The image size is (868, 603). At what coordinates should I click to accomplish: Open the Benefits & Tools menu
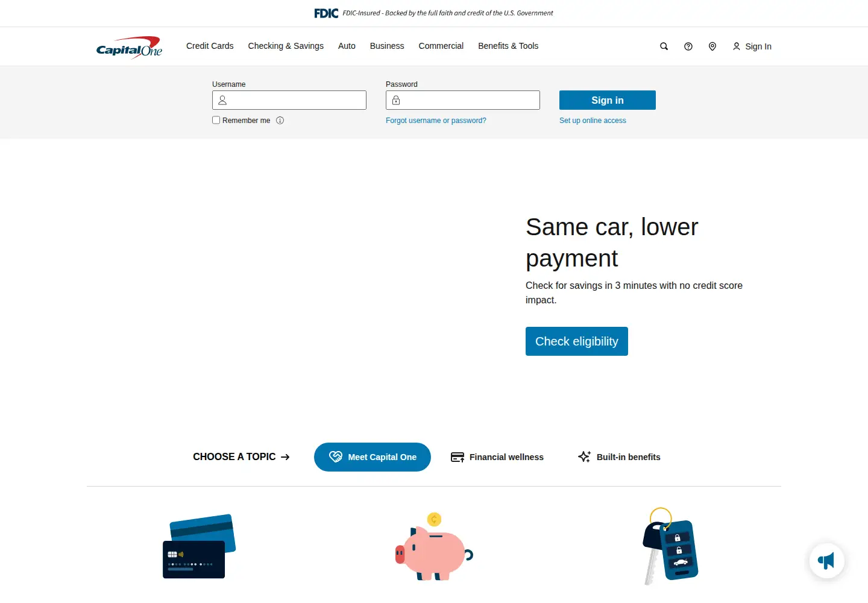[x=508, y=46]
